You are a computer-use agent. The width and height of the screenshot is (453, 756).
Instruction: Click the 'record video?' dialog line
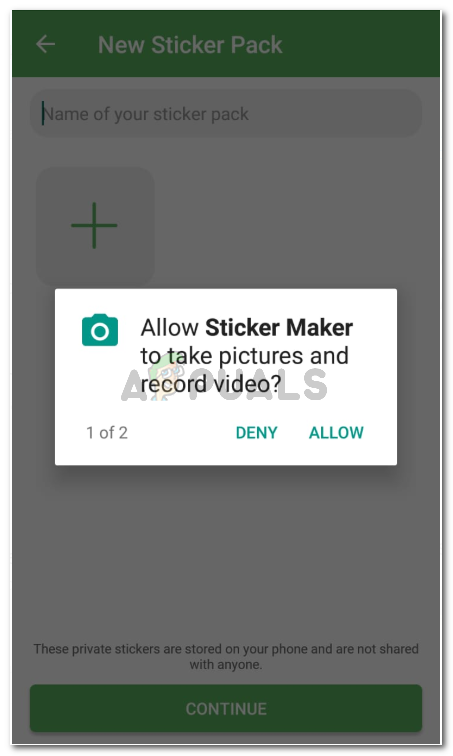(210, 384)
